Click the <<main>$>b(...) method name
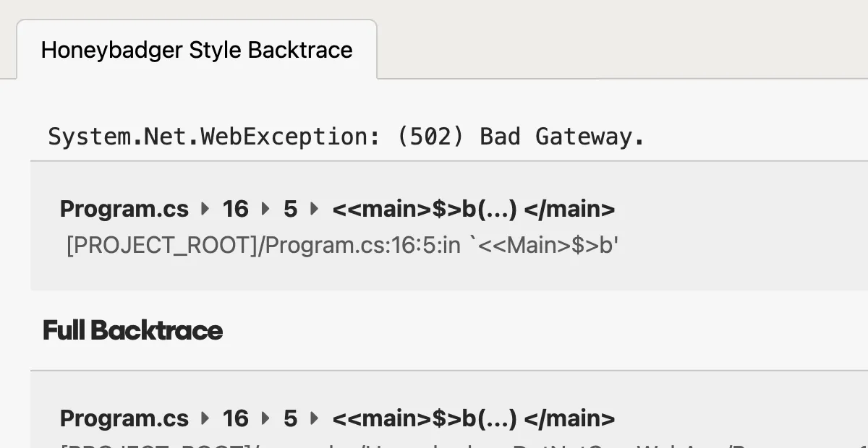The image size is (868, 448). point(473,210)
